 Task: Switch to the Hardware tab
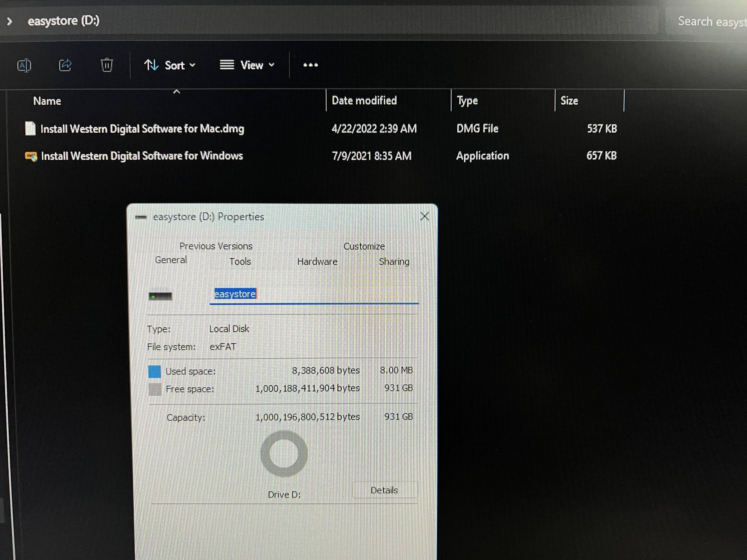point(317,262)
